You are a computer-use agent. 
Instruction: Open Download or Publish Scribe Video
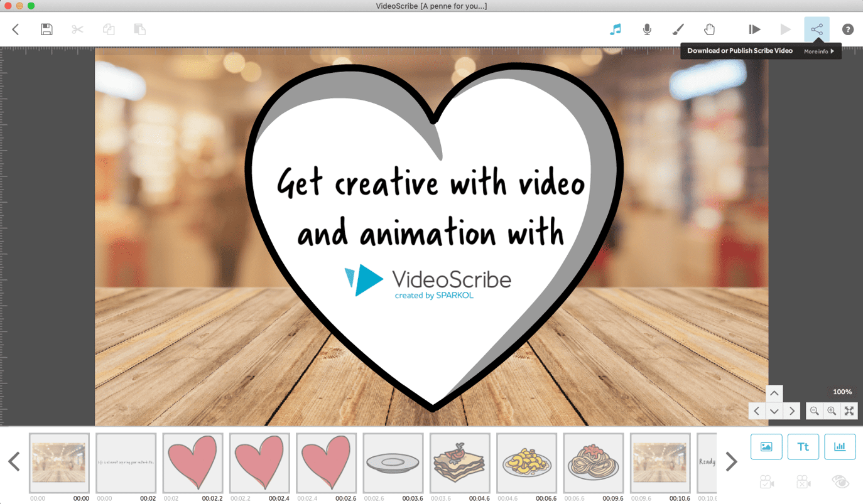[x=817, y=29]
